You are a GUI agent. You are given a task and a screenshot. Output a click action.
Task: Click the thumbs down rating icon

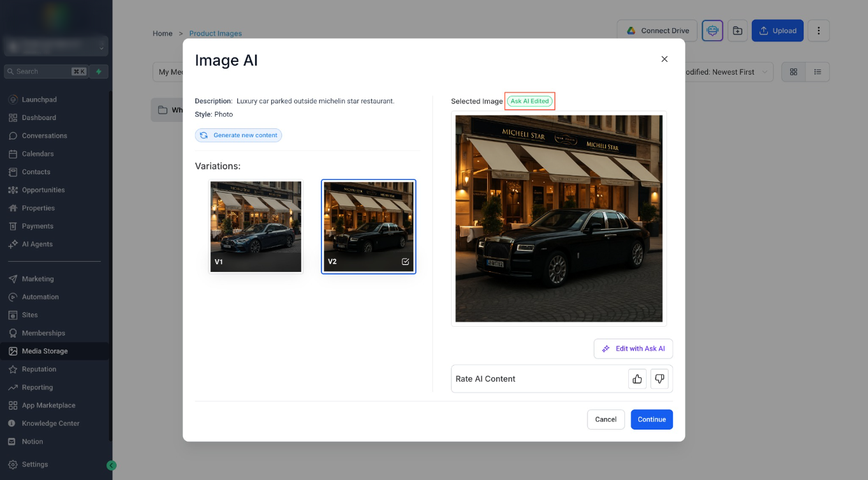click(x=659, y=379)
